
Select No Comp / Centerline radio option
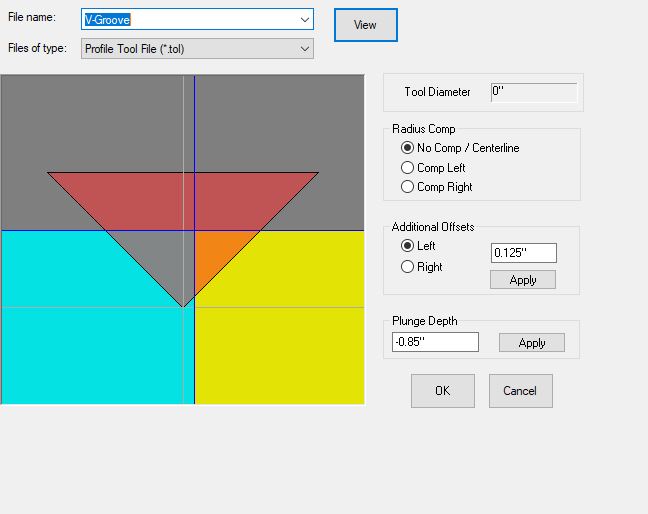point(407,148)
